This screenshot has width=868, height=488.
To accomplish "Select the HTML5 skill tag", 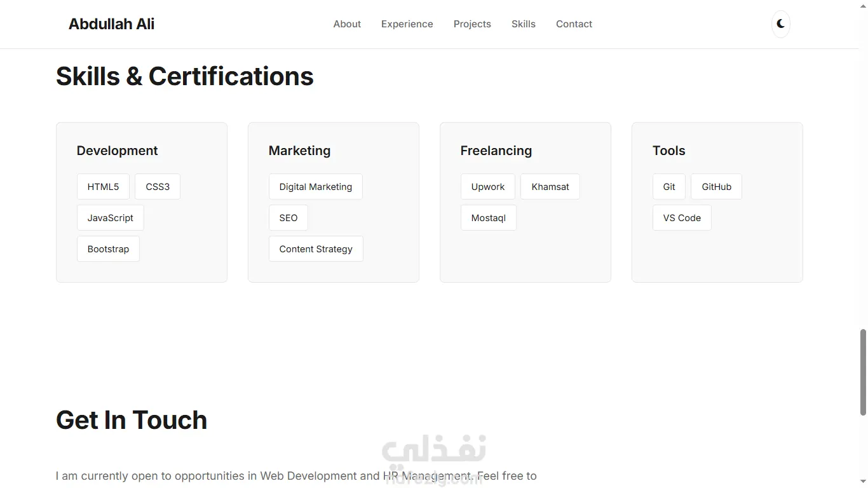I will pos(103,187).
